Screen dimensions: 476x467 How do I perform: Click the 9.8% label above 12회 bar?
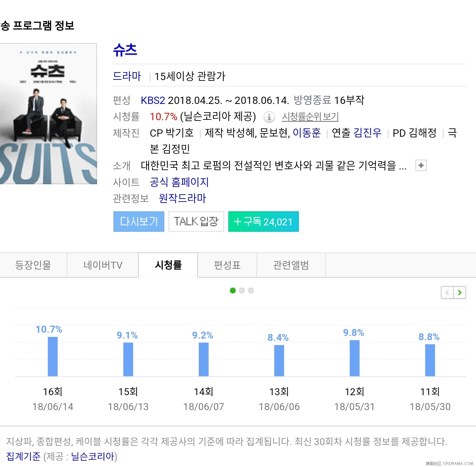(354, 333)
